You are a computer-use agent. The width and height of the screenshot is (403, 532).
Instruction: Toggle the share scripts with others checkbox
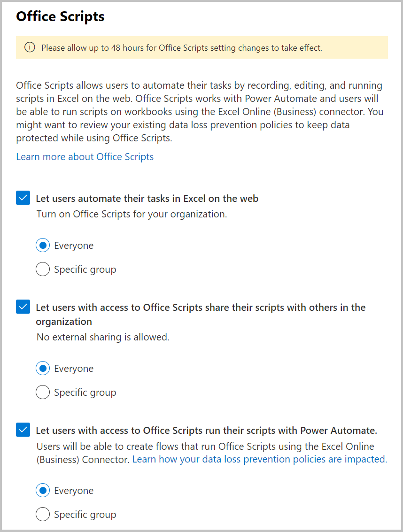[23, 307]
